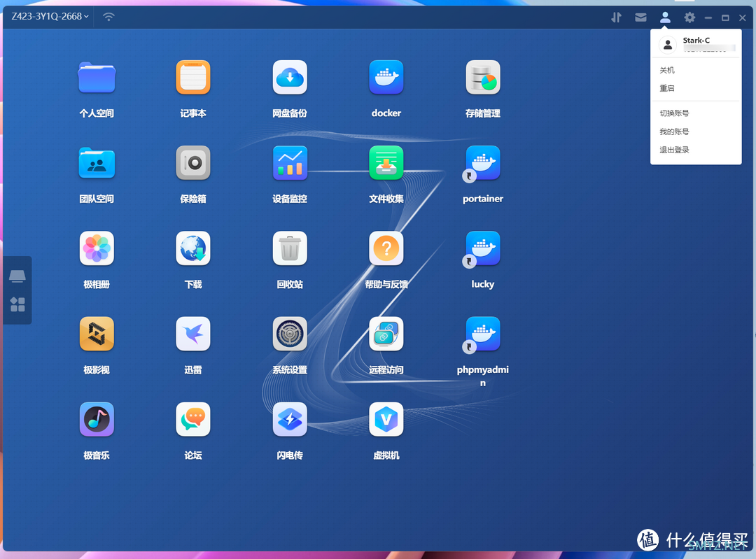This screenshot has width=756, height=559.
Task: Switch to the device view in left sidebar
Action: click(17, 276)
